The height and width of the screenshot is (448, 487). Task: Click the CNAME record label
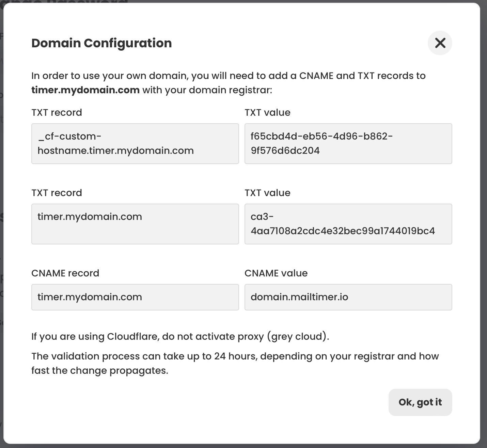pos(65,273)
